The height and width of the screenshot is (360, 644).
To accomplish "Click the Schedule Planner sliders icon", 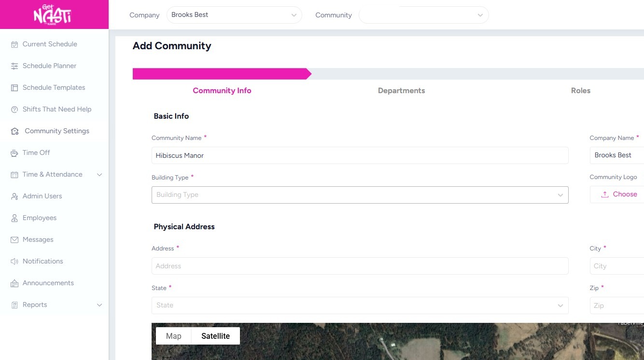I will [14, 66].
